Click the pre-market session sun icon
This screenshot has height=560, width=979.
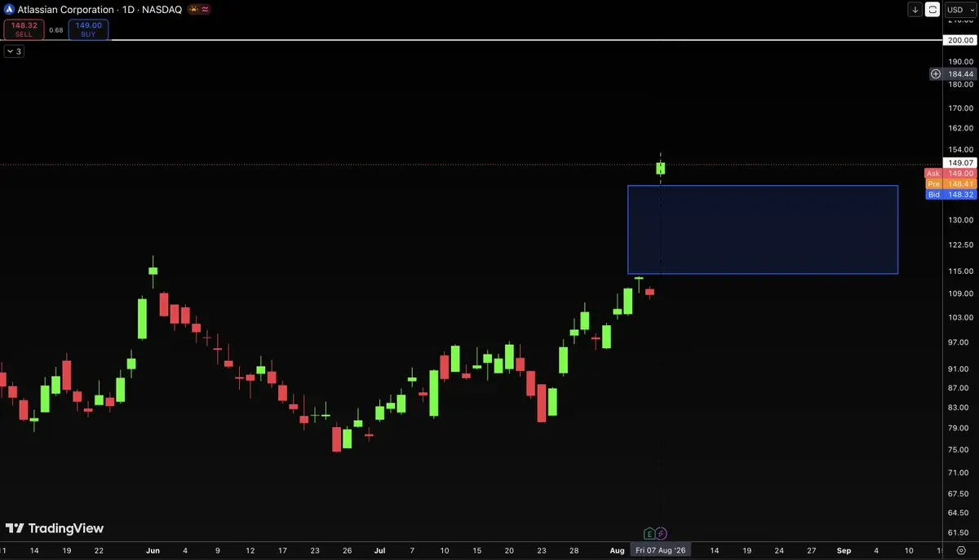pos(194,10)
